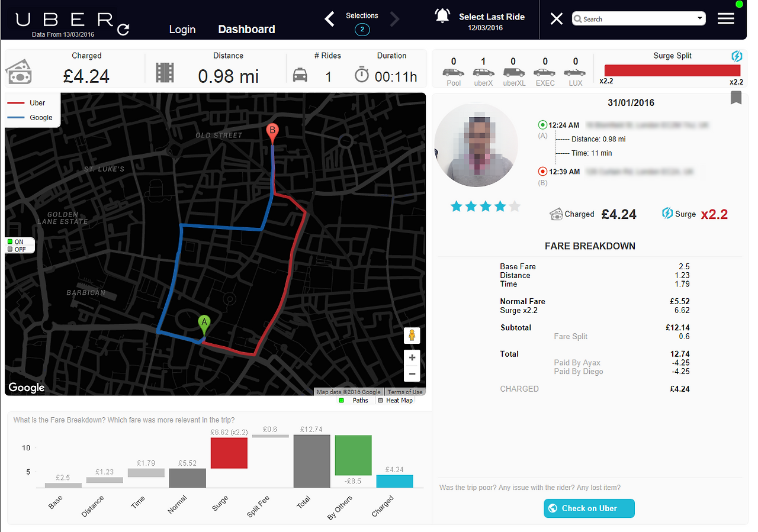Click the Search input field
The height and width of the screenshot is (532, 758).
click(x=638, y=19)
